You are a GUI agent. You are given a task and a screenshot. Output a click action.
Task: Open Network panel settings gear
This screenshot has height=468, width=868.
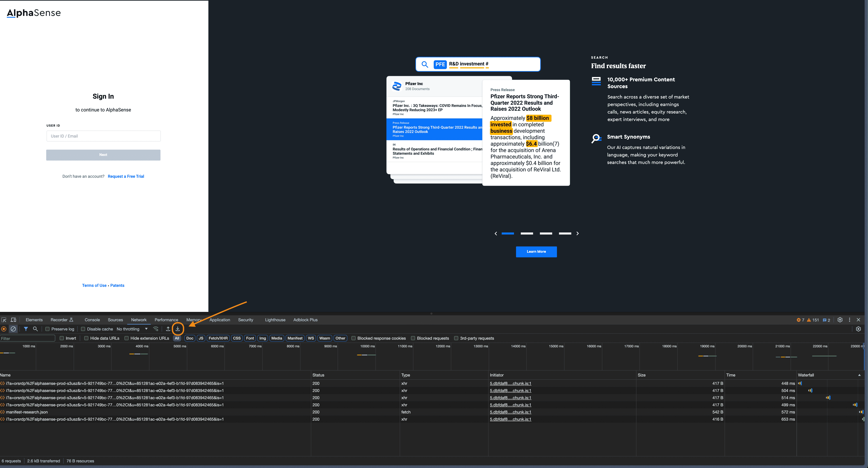coord(858,329)
